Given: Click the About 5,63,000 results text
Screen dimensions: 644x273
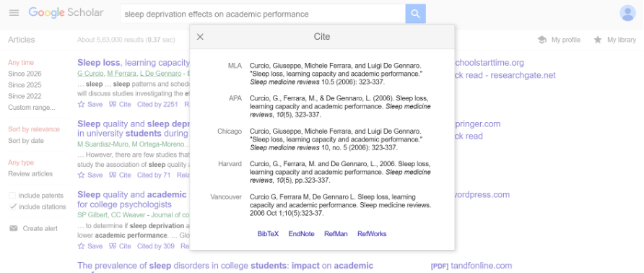Looking at the screenshot, I should [x=126, y=40].
